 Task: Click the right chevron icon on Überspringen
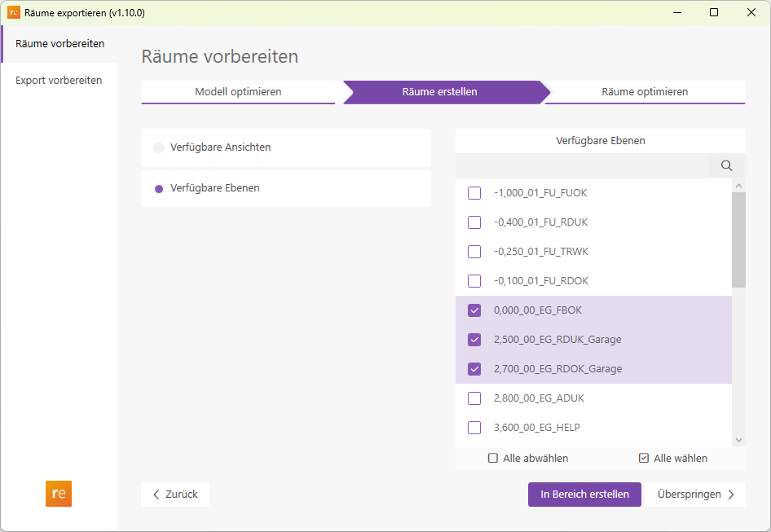[x=733, y=495]
